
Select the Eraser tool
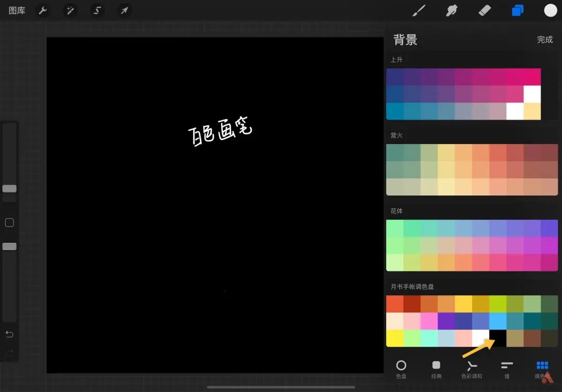[x=484, y=10]
